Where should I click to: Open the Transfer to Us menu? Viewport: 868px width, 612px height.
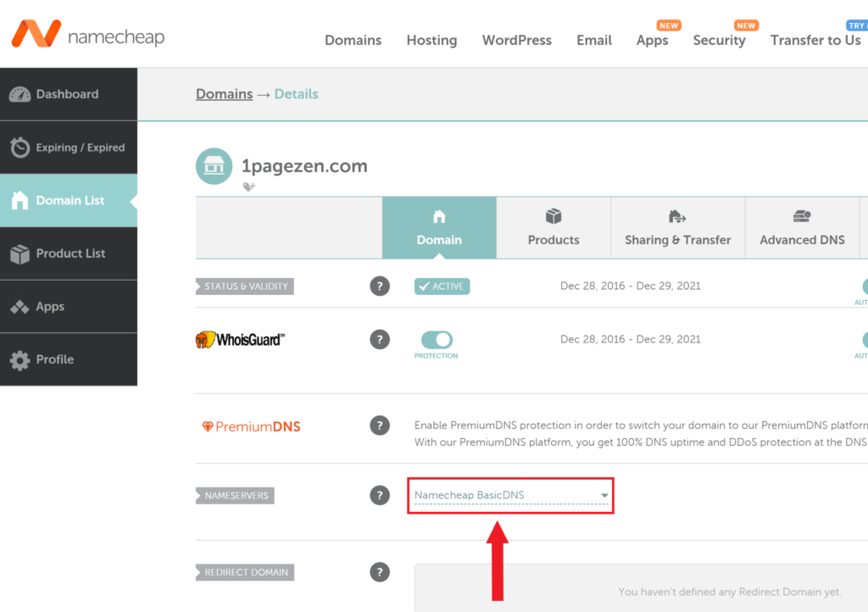(x=815, y=41)
